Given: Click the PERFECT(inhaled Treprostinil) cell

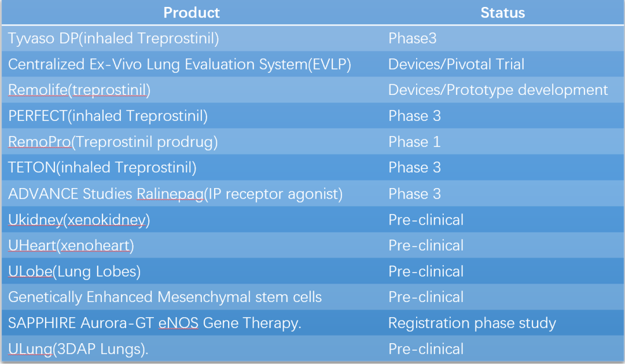Looking at the screenshot, I should point(108,116).
